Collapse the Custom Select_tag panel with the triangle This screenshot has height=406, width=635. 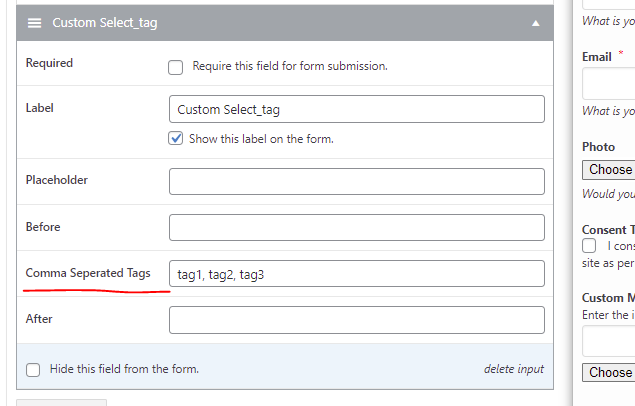(x=535, y=23)
